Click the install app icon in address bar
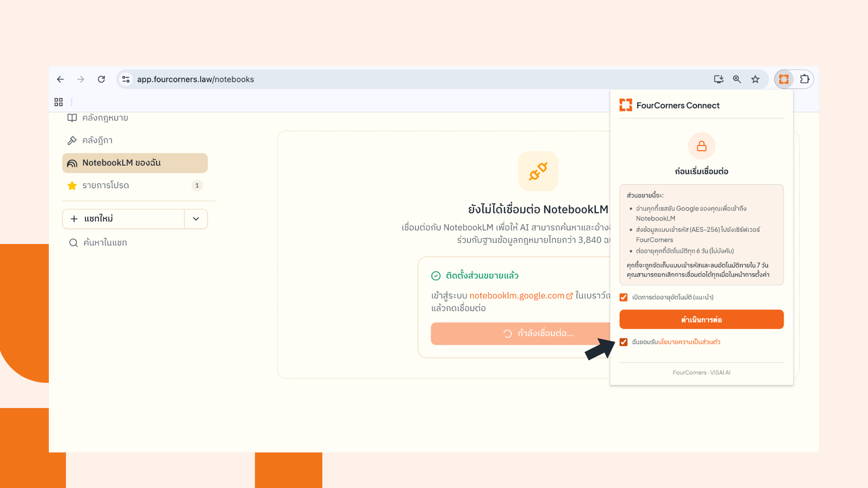The width and height of the screenshot is (868, 488). (x=718, y=80)
